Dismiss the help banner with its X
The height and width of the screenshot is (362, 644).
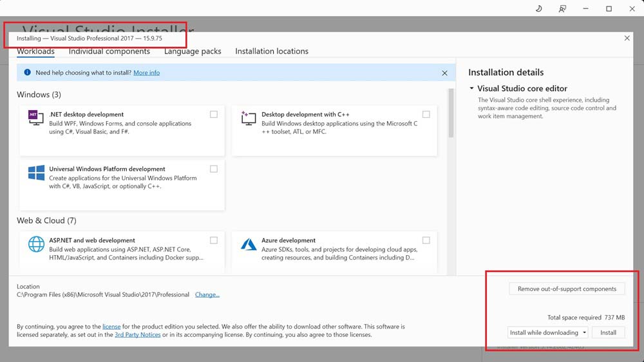[444, 73]
